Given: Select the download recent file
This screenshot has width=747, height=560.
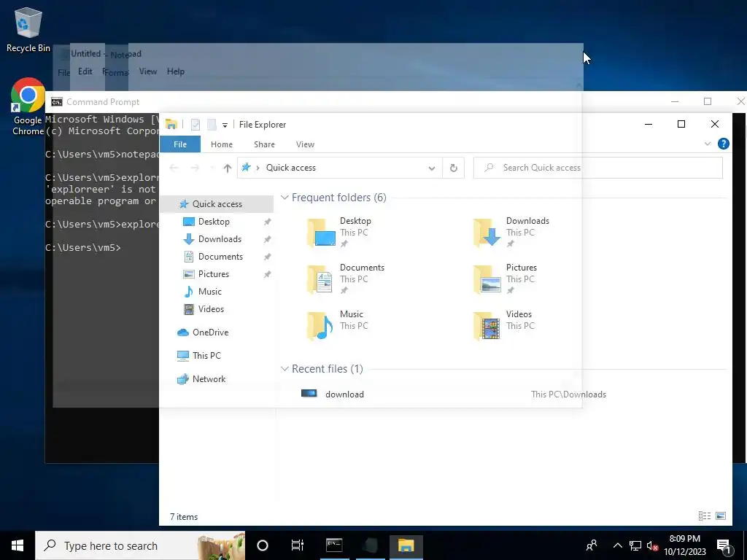Looking at the screenshot, I should (x=344, y=394).
